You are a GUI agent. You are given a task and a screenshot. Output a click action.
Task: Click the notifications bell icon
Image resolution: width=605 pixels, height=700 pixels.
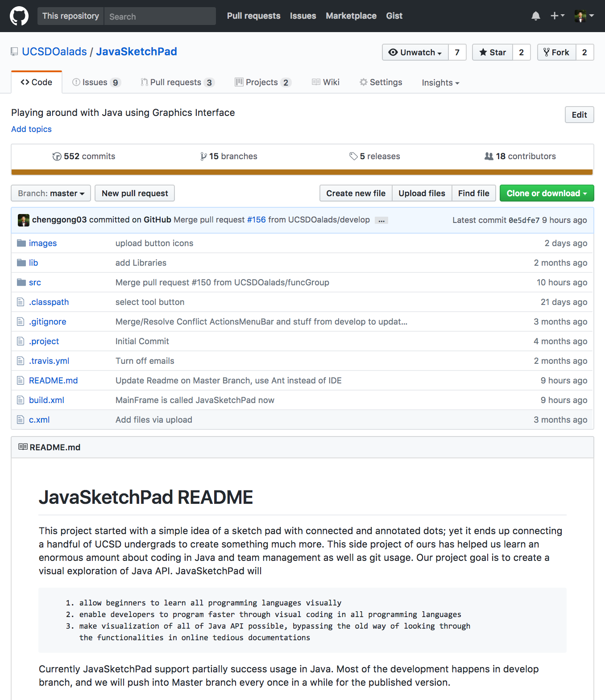(x=536, y=16)
